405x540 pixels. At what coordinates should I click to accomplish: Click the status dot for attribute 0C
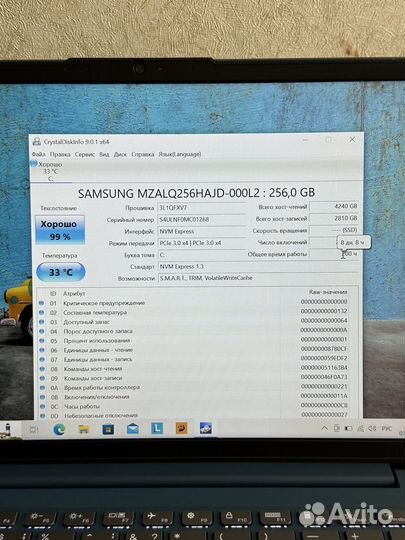coord(43,406)
